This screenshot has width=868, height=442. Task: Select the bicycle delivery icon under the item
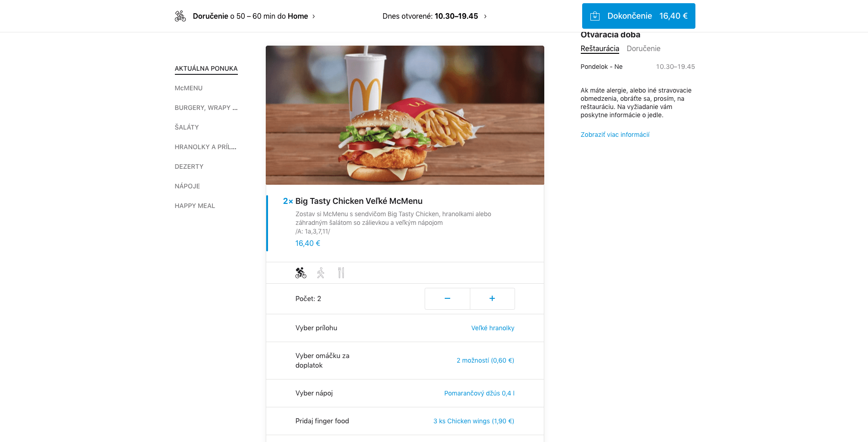pos(301,273)
